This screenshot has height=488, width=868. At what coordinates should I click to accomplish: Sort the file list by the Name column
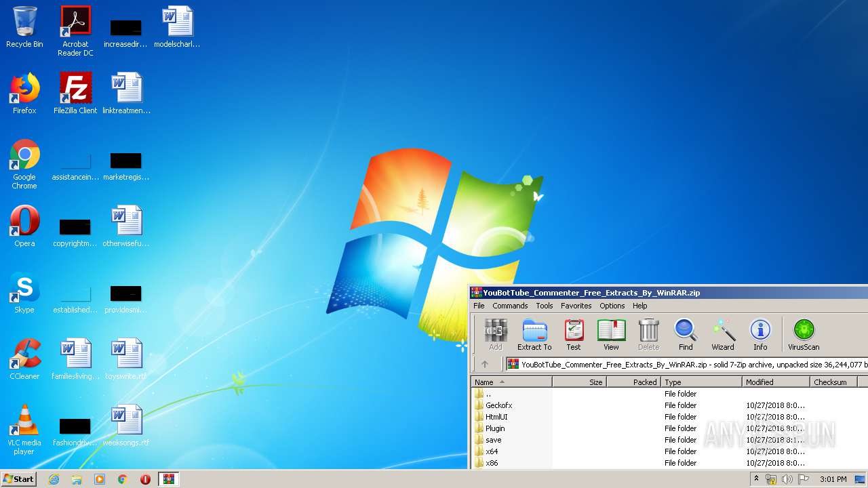(x=511, y=382)
